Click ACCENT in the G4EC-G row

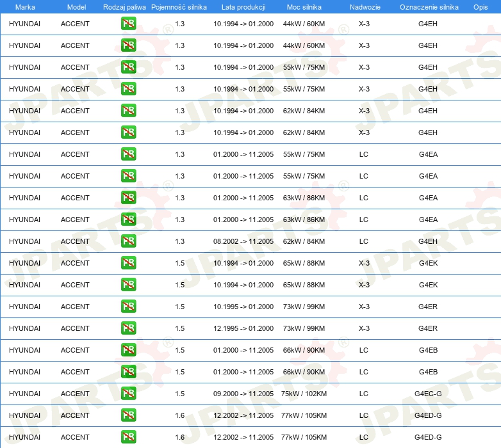(x=75, y=394)
